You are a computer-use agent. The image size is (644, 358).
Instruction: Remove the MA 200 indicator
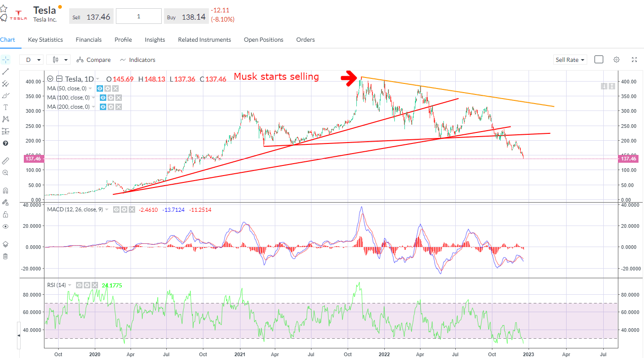tap(118, 107)
